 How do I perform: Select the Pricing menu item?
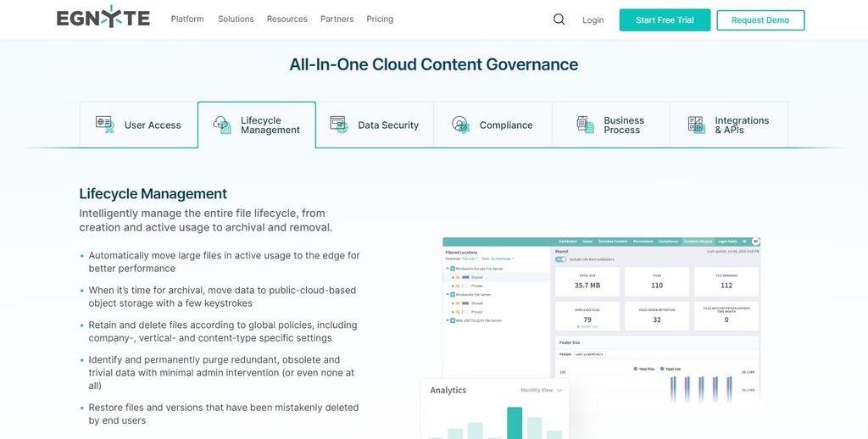pyautogui.click(x=380, y=19)
